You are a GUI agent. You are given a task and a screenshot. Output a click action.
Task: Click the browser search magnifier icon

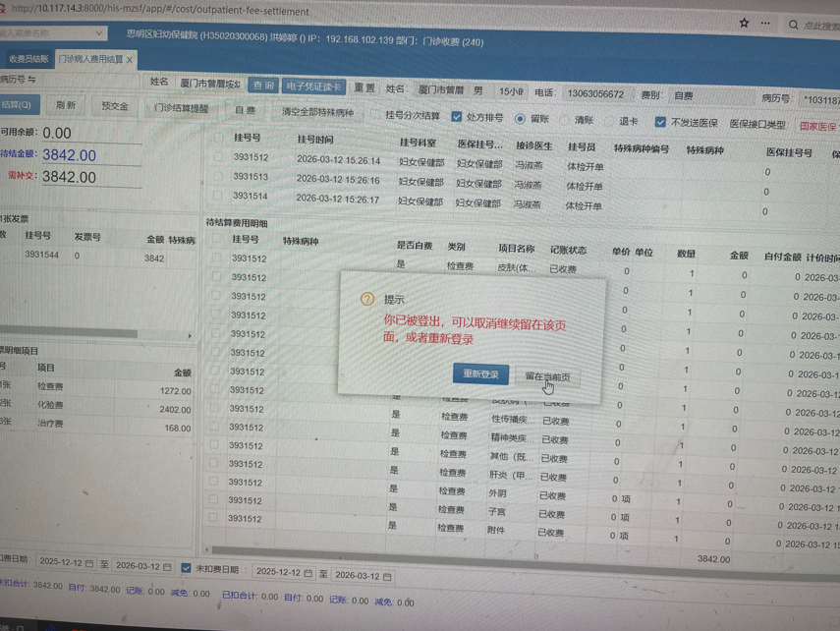tap(794, 26)
